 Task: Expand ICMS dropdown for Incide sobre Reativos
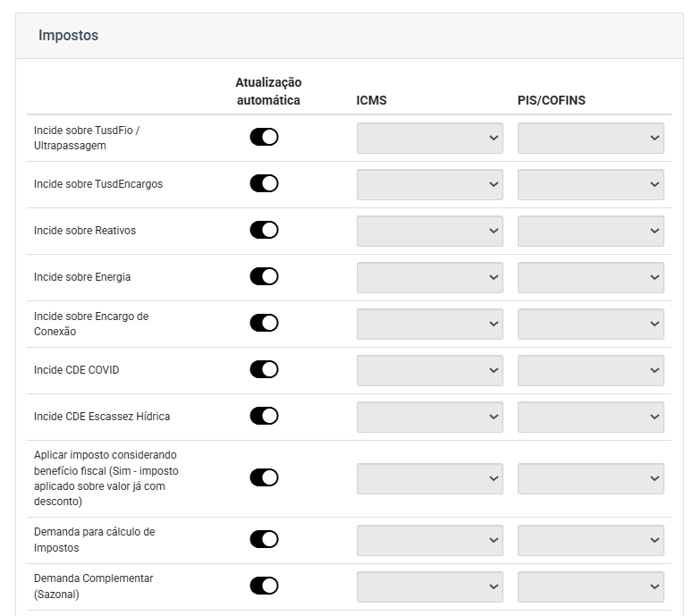[429, 231]
